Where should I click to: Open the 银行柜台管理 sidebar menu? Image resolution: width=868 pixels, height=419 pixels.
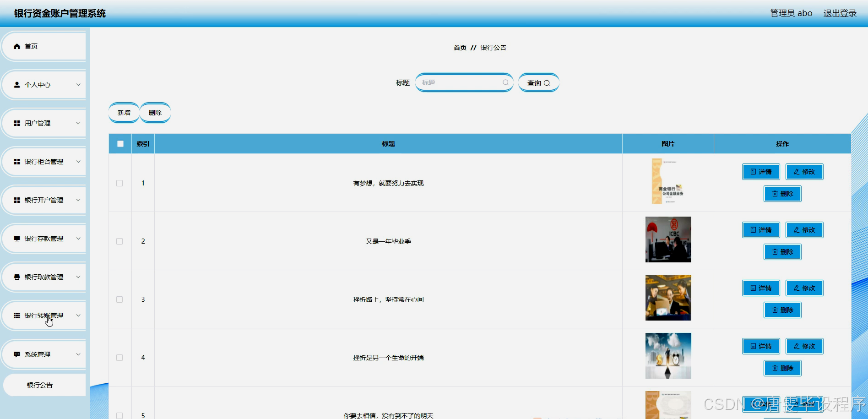pyautogui.click(x=43, y=162)
